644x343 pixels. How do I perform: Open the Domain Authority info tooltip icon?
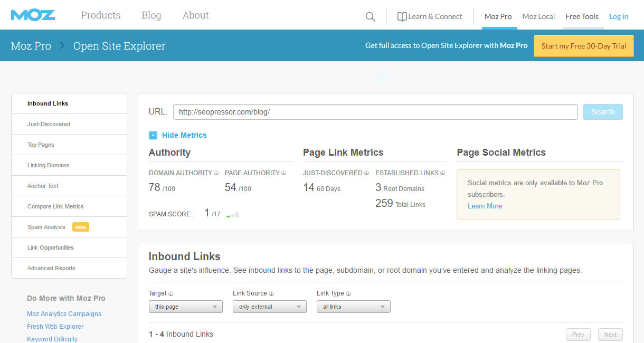[x=215, y=173]
